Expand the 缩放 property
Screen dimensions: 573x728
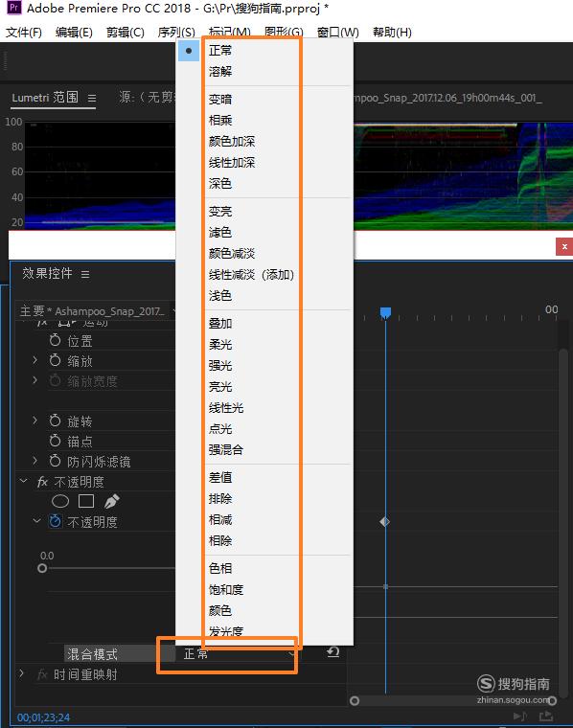pos(34,360)
